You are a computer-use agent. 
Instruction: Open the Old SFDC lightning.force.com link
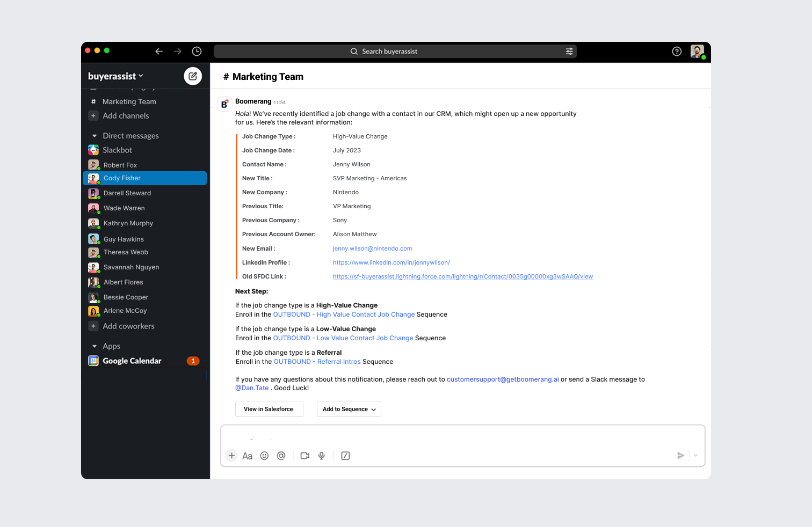pyautogui.click(x=463, y=276)
